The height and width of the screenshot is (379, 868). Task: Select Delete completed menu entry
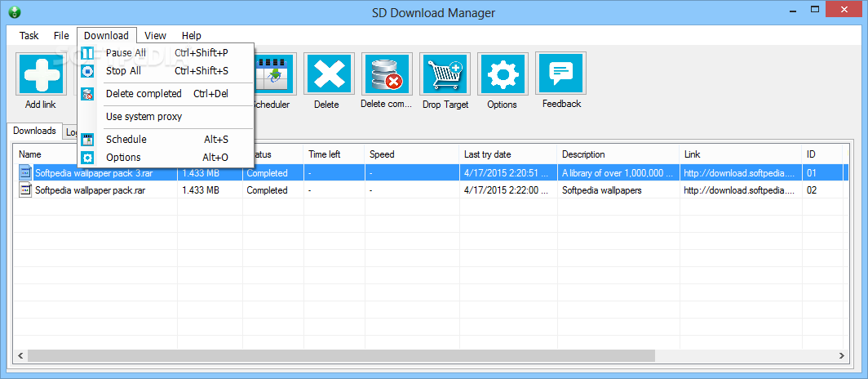pyautogui.click(x=166, y=94)
